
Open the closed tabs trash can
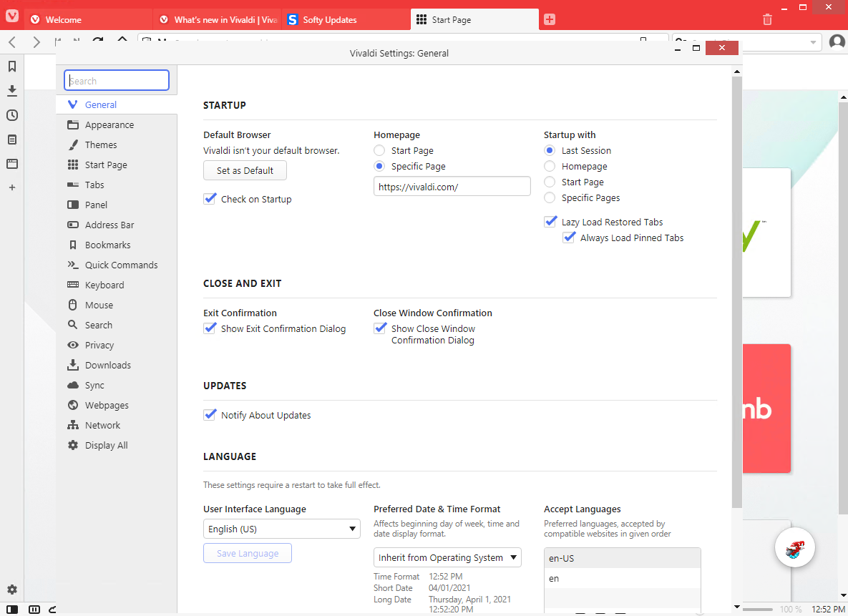click(x=767, y=19)
